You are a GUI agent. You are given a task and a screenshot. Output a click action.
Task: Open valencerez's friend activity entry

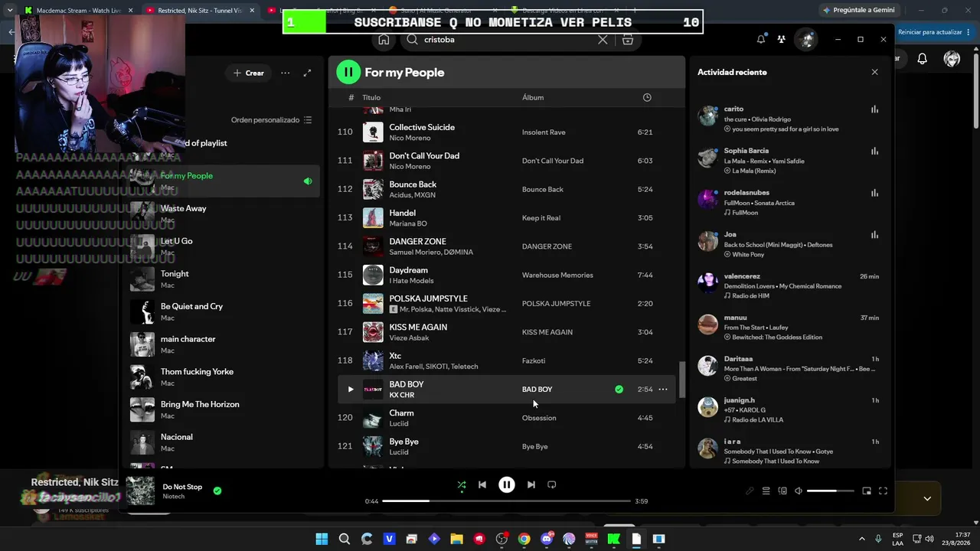[x=789, y=285]
